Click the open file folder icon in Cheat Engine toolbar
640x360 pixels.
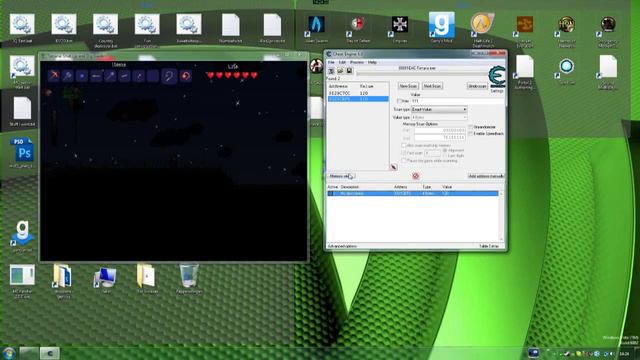[340, 71]
